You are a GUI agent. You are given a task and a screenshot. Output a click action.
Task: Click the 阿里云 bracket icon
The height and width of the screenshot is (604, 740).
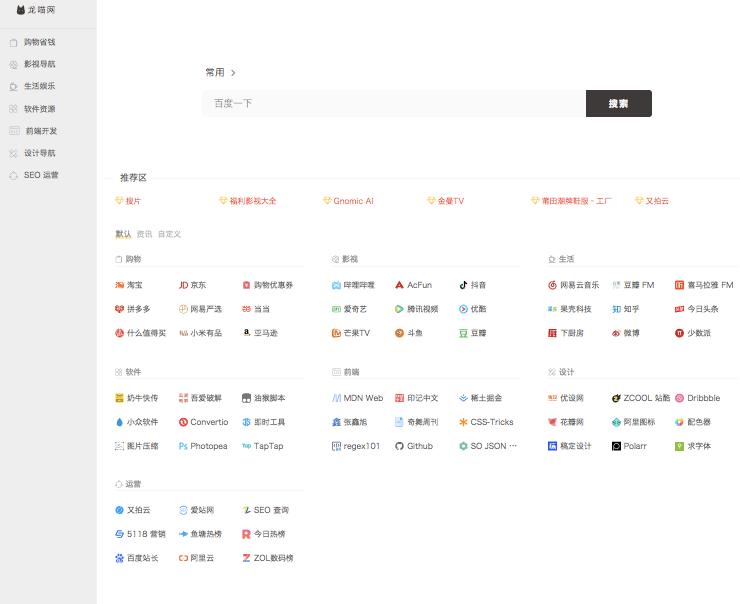click(183, 558)
